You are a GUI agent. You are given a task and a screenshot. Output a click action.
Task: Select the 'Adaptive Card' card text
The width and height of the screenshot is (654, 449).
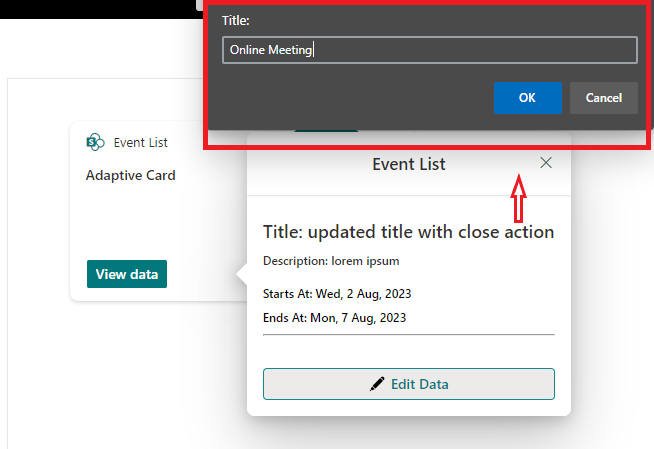pyautogui.click(x=131, y=175)
